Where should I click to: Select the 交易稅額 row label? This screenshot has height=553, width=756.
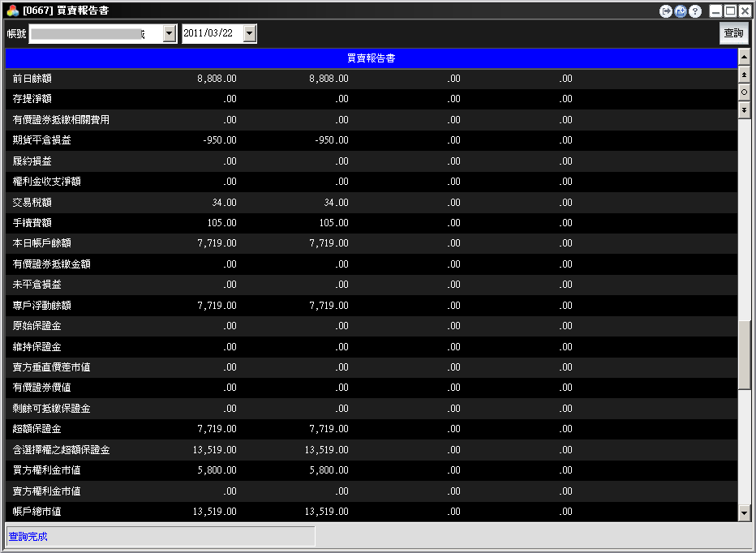pos(32,203)
